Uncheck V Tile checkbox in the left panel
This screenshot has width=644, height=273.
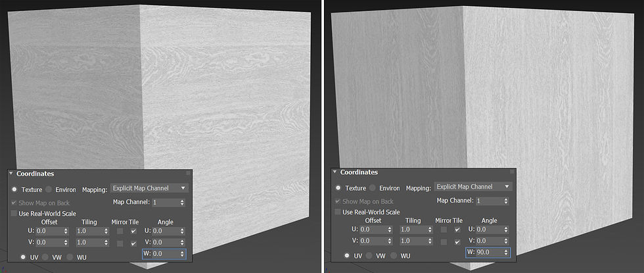coord(133,243)
